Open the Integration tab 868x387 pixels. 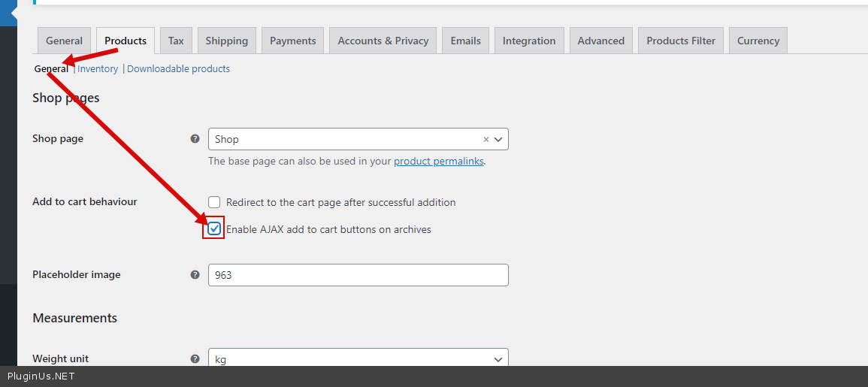(x=529, y=41)
